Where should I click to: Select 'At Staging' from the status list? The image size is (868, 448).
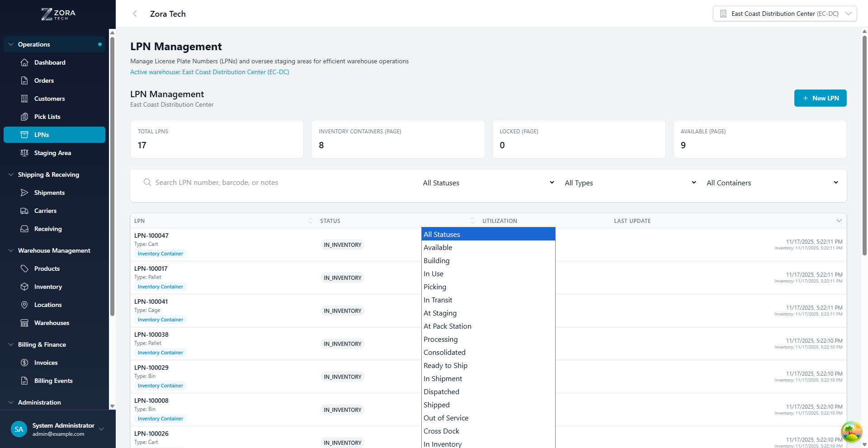[440, 313]
